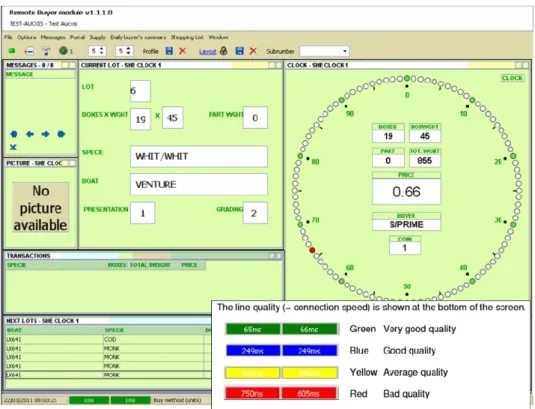Decrease the second spinner value of 5
This screenshot has width=535, height=409.
click(128, 53)
